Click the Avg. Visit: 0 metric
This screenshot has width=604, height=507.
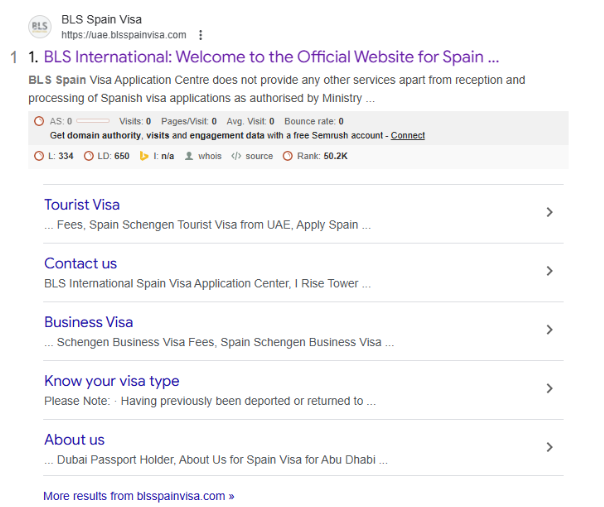point(250,121)
